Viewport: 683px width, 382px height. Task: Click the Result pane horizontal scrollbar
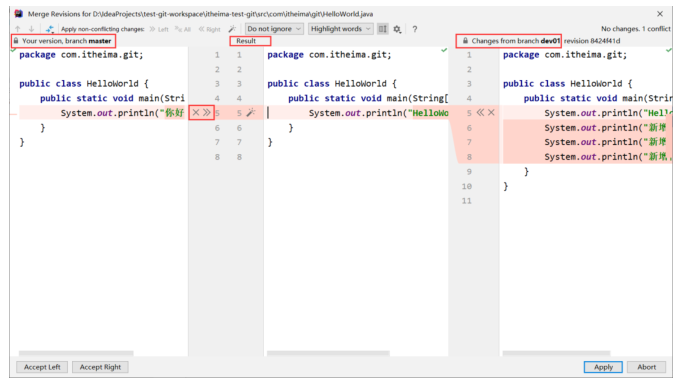click(x=328, y=353)
